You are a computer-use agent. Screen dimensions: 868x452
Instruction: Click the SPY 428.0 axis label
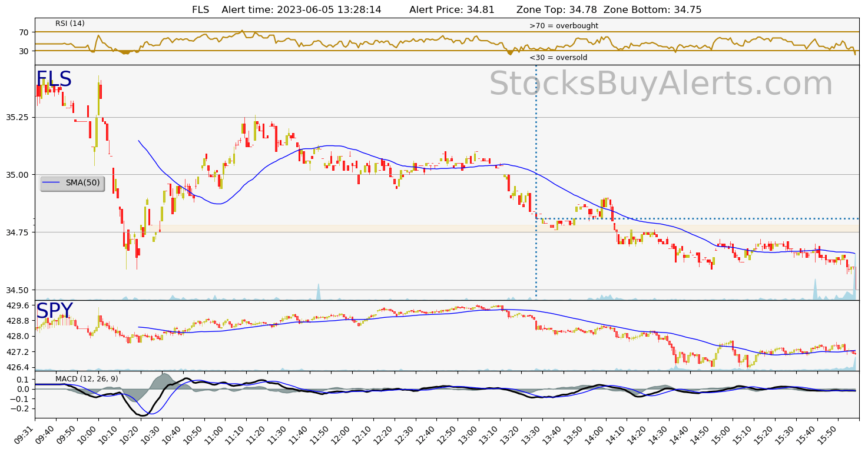(x=18, y=336)
